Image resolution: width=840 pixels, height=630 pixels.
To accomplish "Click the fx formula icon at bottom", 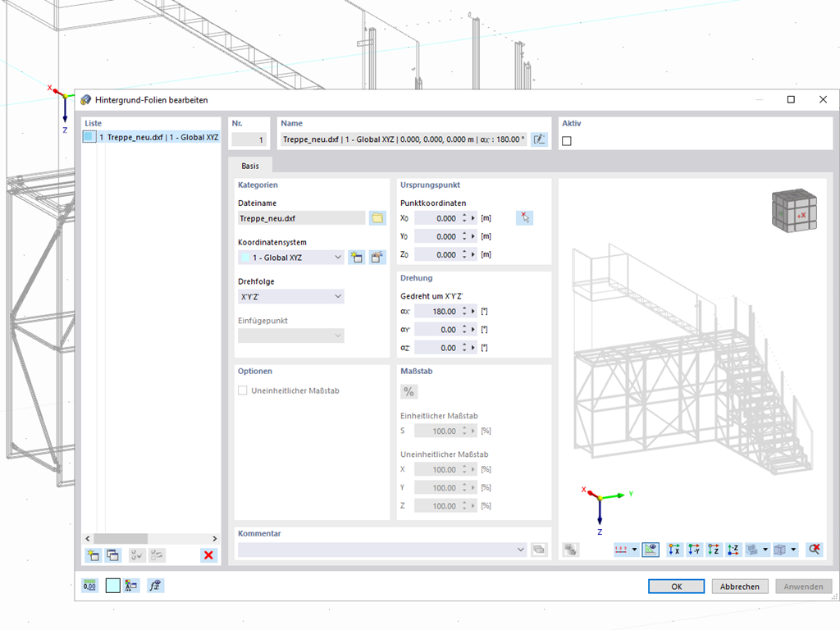I will (x=155, y=586).
